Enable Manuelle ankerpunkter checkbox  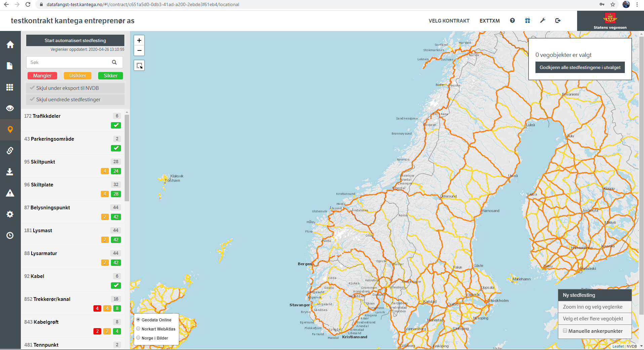565,331
